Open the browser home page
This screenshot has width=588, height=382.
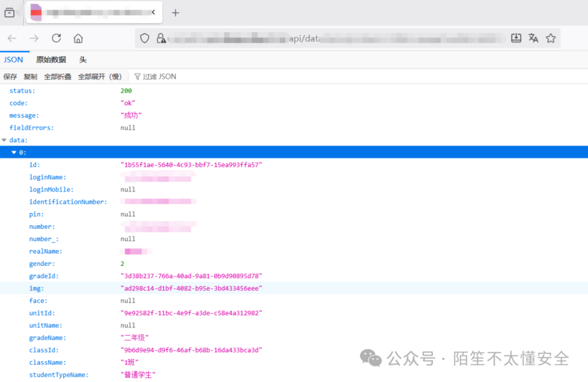(78, 38)
